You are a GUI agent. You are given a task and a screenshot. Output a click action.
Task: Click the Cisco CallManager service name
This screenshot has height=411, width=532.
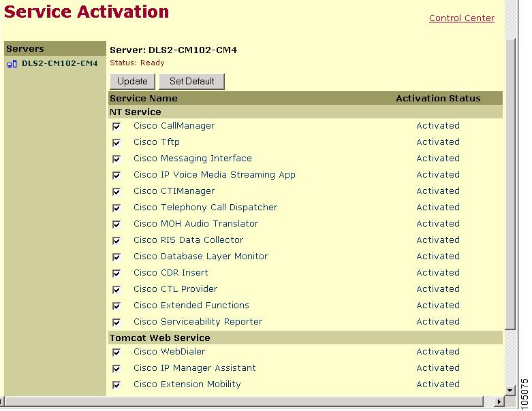pos(174,126)
